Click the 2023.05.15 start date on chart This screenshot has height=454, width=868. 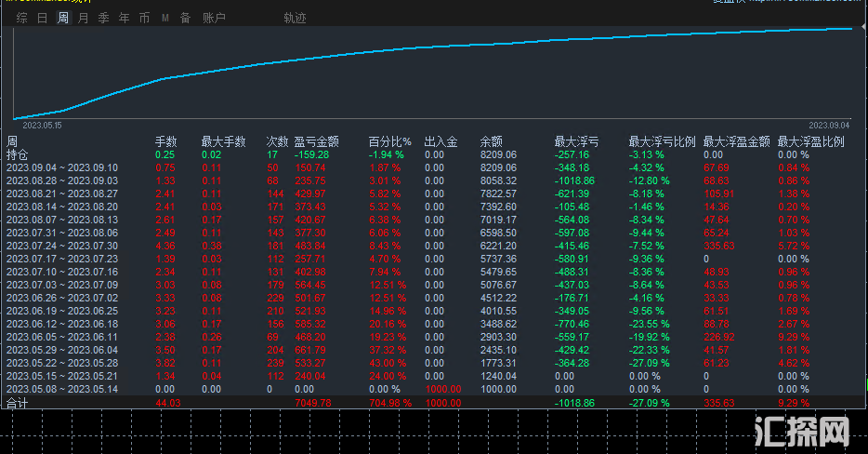coord(41,124)
